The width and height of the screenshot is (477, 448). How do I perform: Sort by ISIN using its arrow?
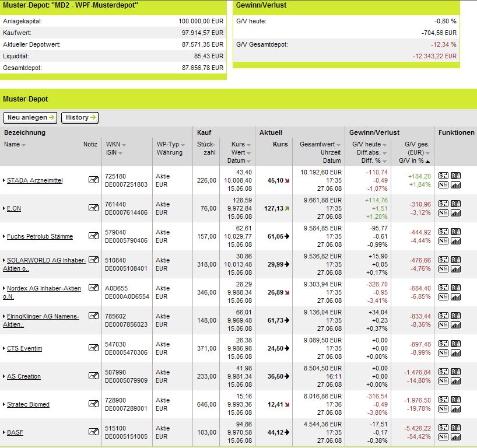[x=120, y=153]
